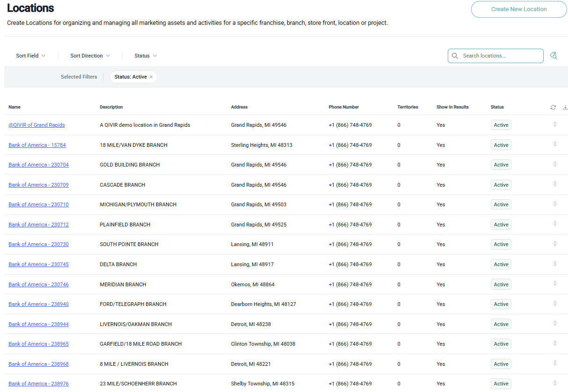568x392 pixels.
Task: Click the Territories column header
Action: pos(407,107)
